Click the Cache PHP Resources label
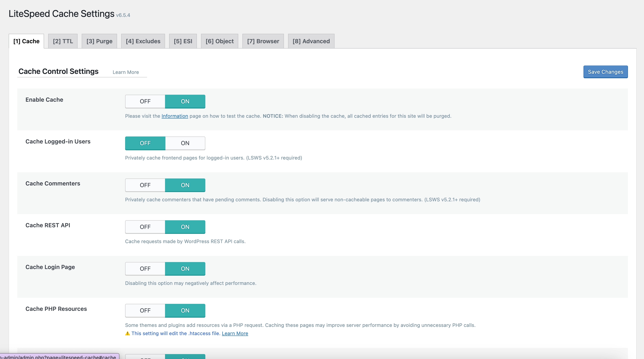644x359 pixels. coord(56,309)
